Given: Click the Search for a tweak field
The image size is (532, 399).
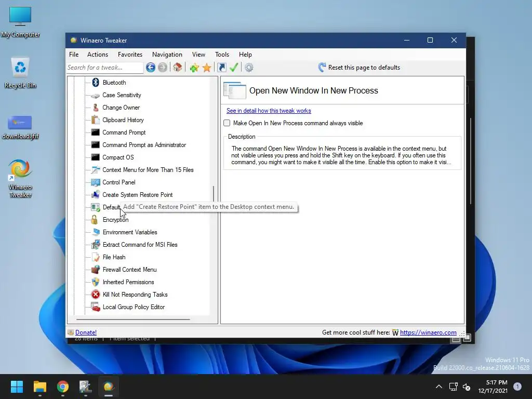Looking at the screenshot, I should (x=105, y=68).
